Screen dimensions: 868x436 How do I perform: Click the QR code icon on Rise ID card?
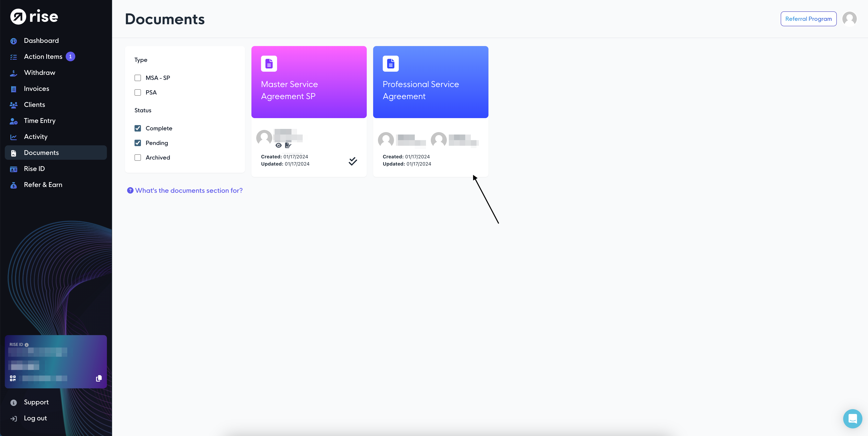pyautogui.click(x=13, y=378)
